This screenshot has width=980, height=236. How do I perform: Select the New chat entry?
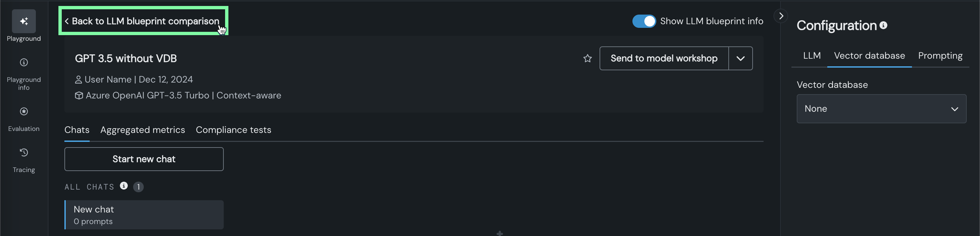(144, 215)
